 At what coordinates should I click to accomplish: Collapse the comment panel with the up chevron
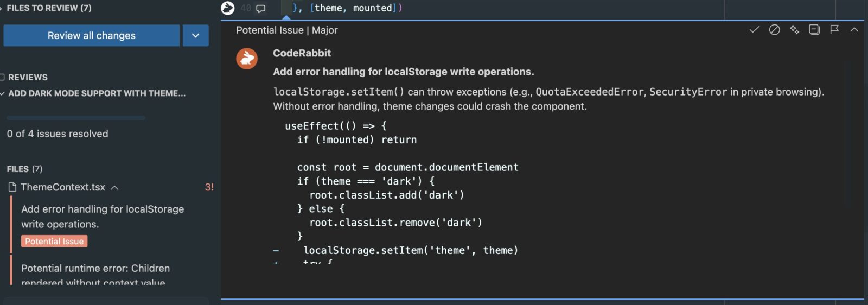[854, 30]
